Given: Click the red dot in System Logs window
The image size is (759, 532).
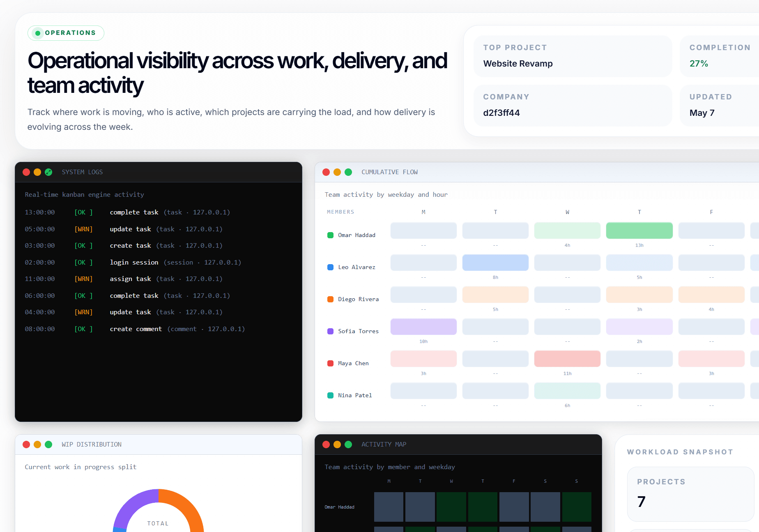Looking at the screenshot, I should pos(26,172).
